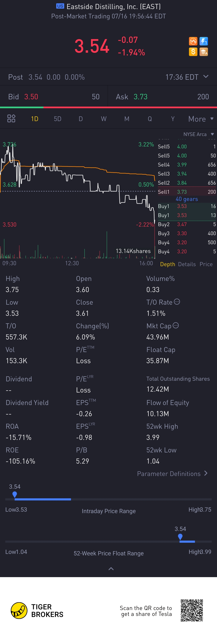Tap the intraday price range marker at 3.54

coord(15,494)
